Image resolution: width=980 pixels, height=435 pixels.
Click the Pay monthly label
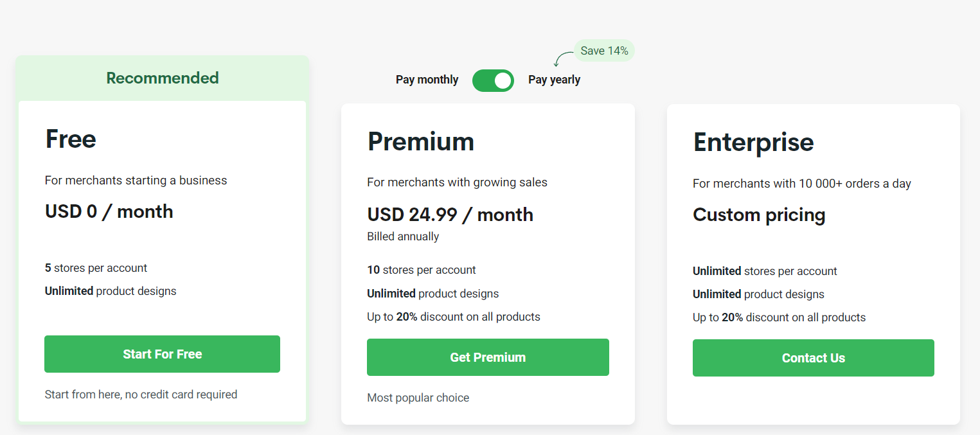[427, 80]
